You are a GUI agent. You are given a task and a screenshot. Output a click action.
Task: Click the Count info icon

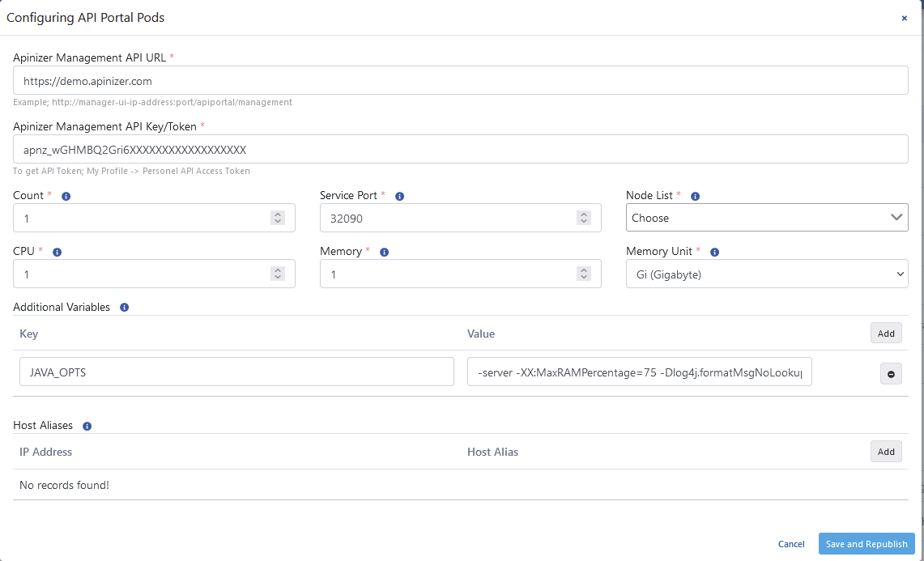(66, 196)
